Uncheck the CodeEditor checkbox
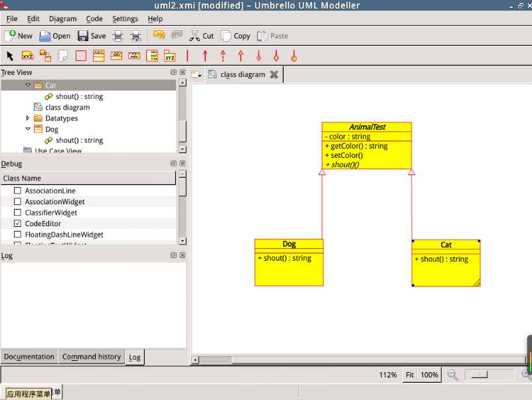 (17, 224)
